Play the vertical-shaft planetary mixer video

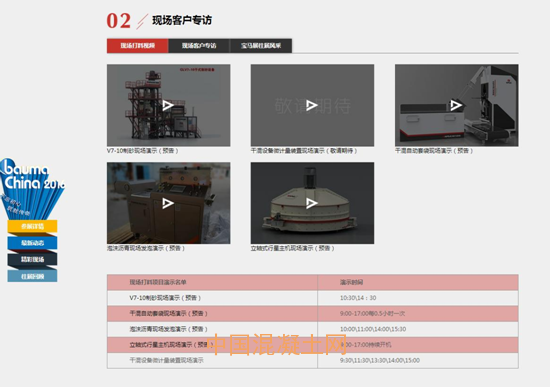pyautogui.click(x=312, y=203)
